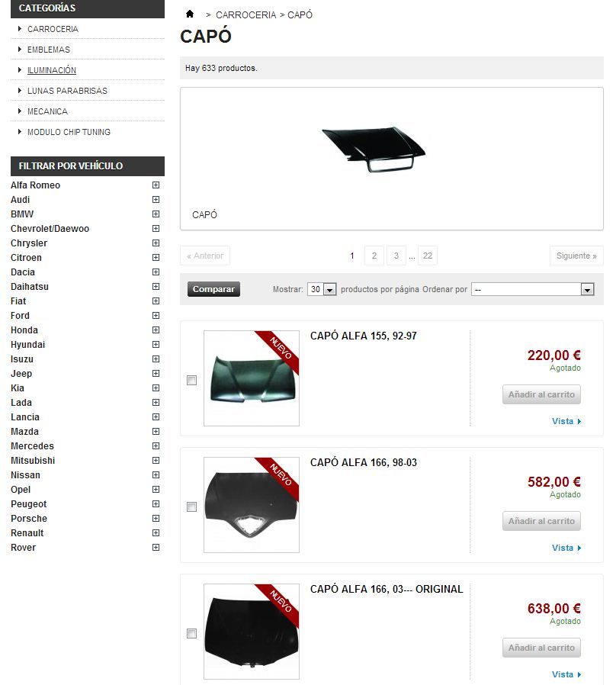Click plus icon next to Mercedes
Image resolution: width=616 pixels, height=685 pixels.
[x=156, y=446]
